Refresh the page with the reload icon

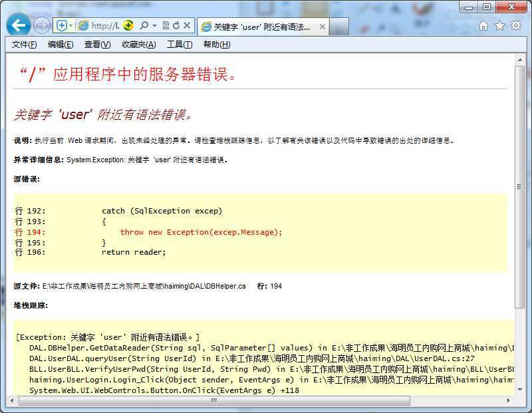(176, 25)
